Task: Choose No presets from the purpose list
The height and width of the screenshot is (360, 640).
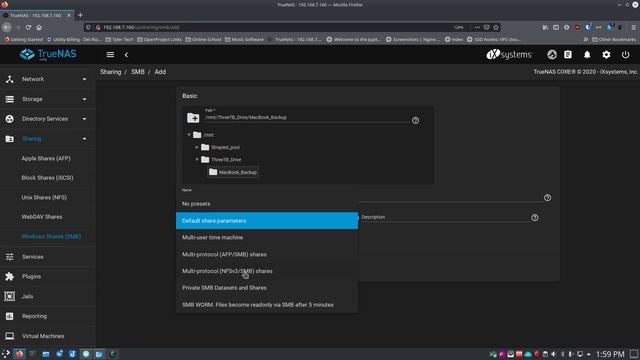Action: pos(267,204)
